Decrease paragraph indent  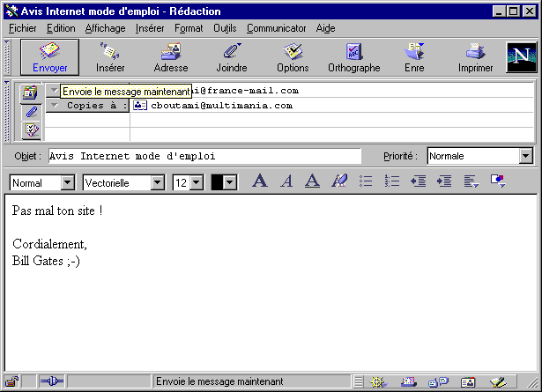tap(419, 181)
